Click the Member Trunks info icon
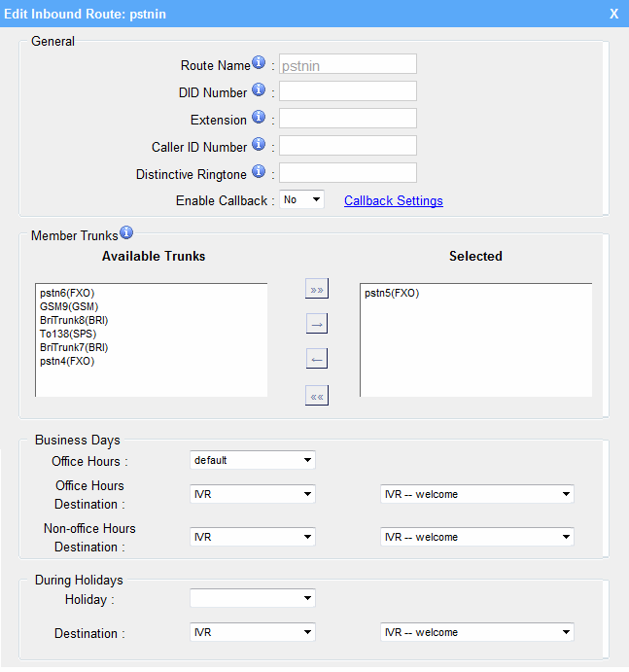Viewport: 629px width, 672px height. (126, 233)
